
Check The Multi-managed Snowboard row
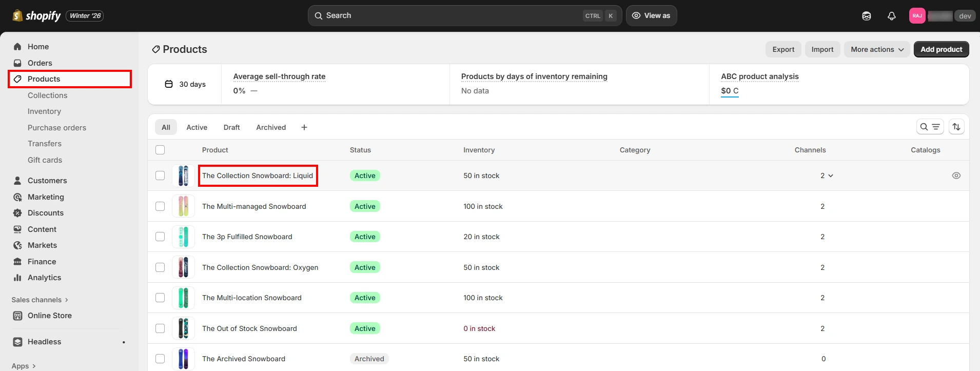click(x=160, y=206)
